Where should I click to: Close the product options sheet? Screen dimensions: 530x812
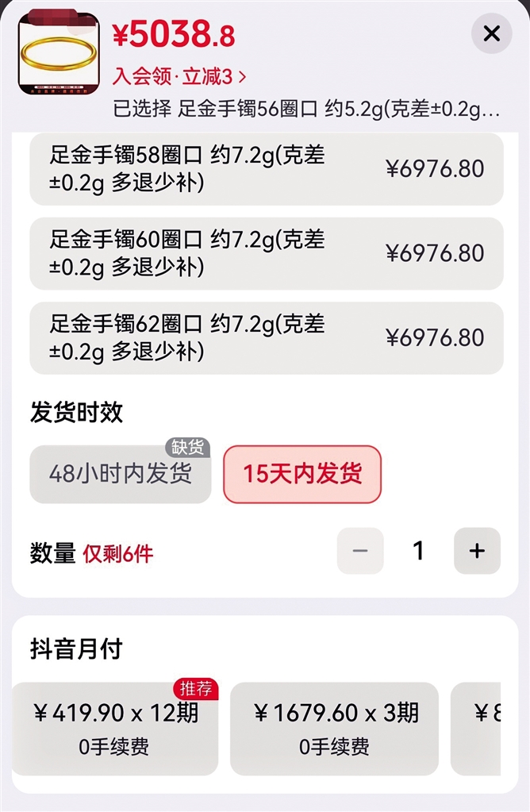(x=491, y=33)
